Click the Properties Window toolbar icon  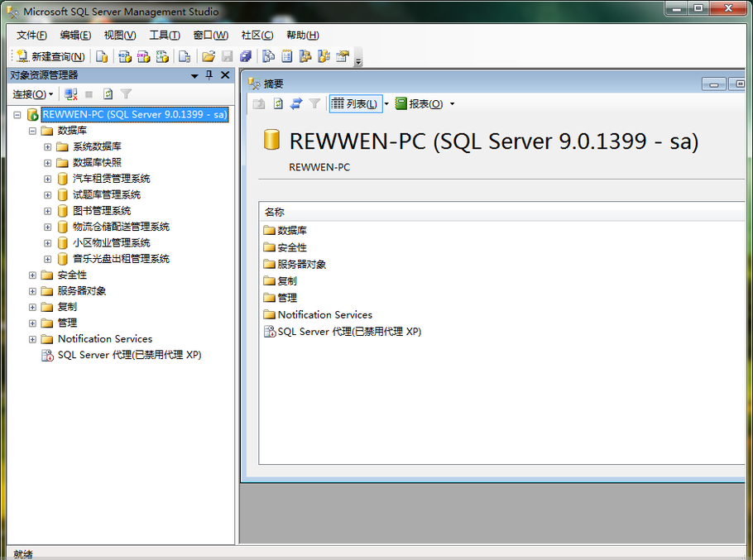click(343, 56)
